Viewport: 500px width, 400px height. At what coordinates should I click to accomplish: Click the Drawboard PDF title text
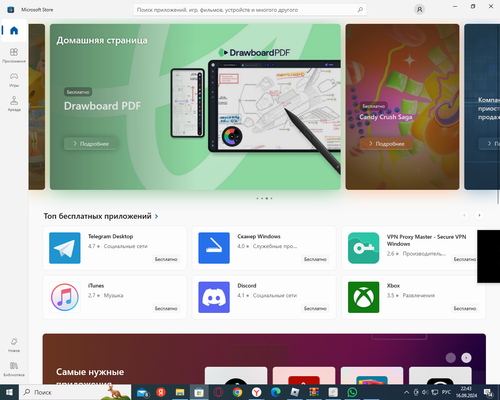[x=102, y=106]
